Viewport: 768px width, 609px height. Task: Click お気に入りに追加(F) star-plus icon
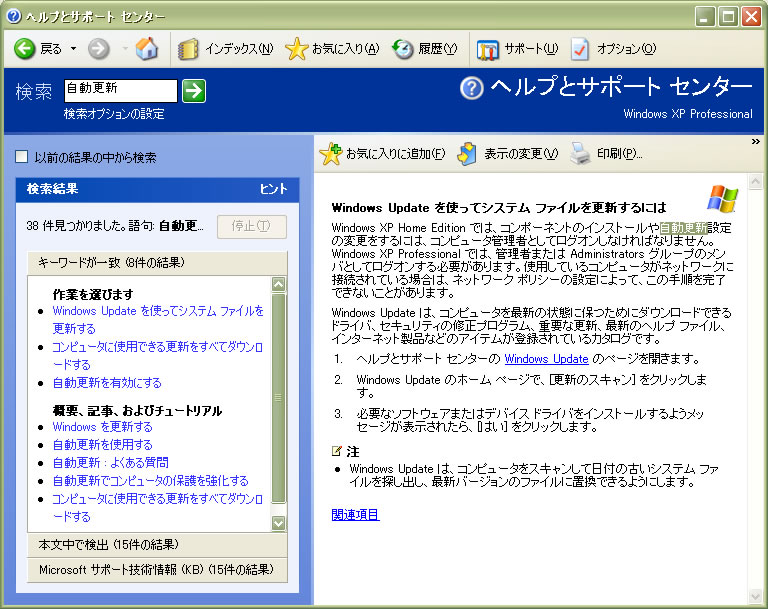pyautogui.click(x=331, y=154)
